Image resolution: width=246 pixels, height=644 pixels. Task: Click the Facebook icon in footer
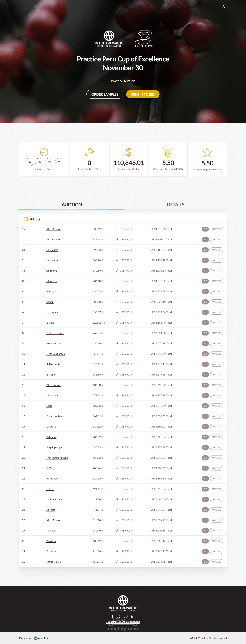(x=112, y=616)
